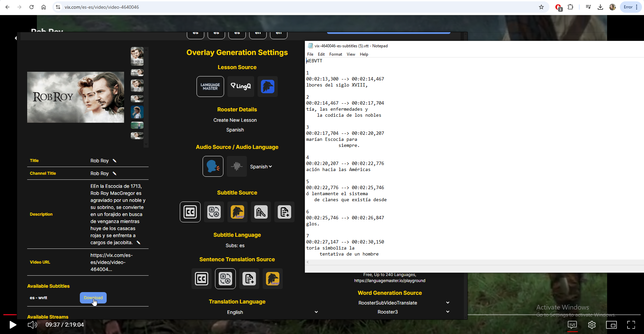Open the media control icon in Chrome toolbar

pos(588,7)
